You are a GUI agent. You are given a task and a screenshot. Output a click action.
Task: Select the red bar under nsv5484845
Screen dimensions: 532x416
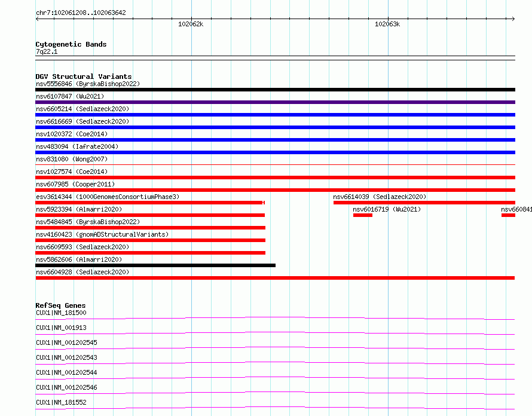click(150, 228)
